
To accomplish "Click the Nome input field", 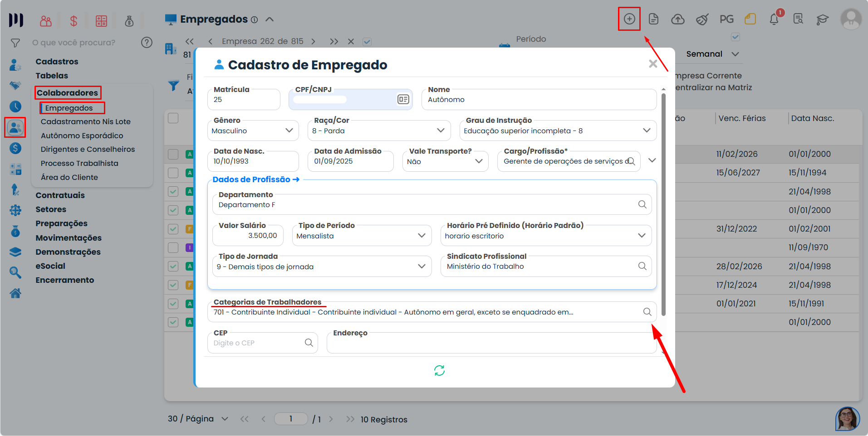I will (539, 100).
